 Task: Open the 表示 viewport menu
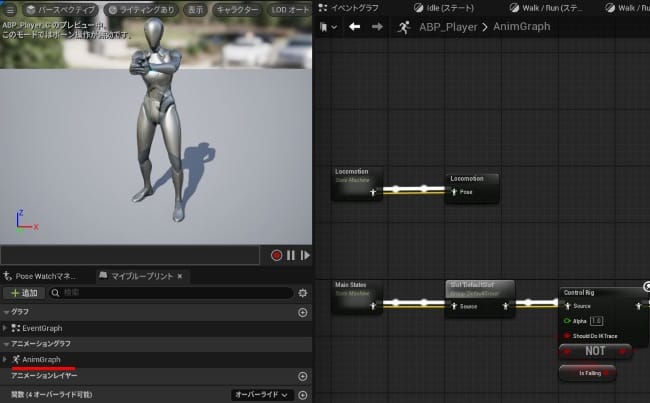point(195,10)
